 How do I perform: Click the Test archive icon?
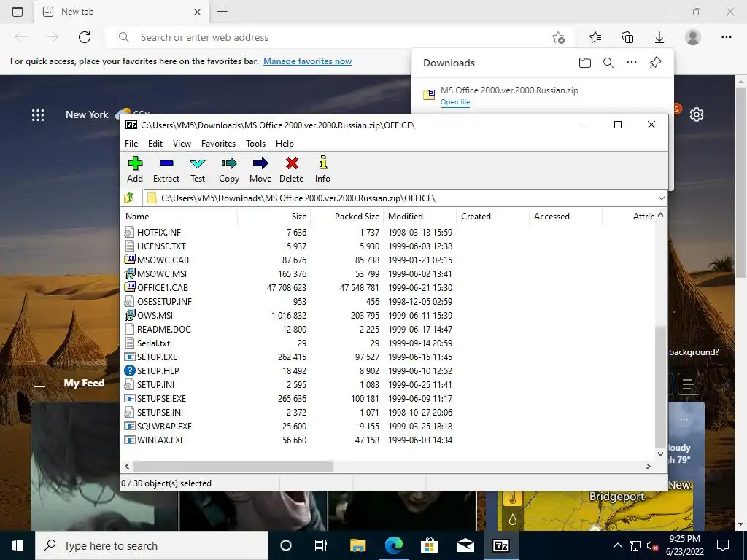pyautogui.click(x=198, y=169)
